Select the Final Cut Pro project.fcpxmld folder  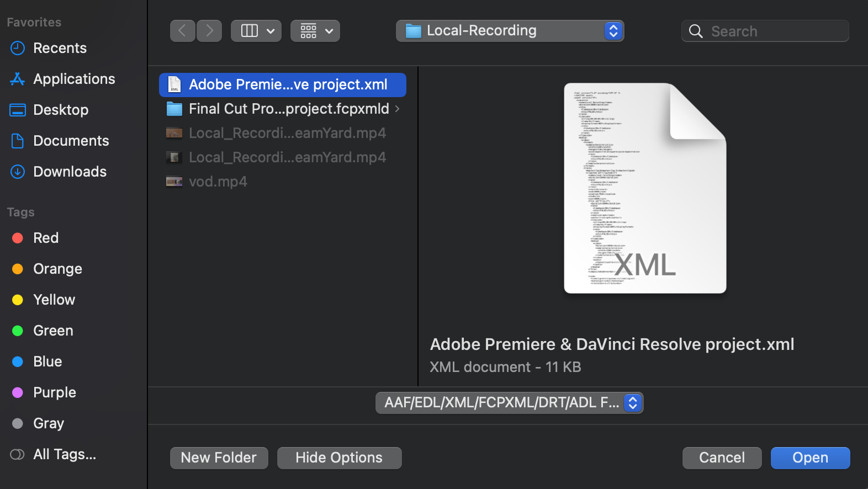point(283,109)
